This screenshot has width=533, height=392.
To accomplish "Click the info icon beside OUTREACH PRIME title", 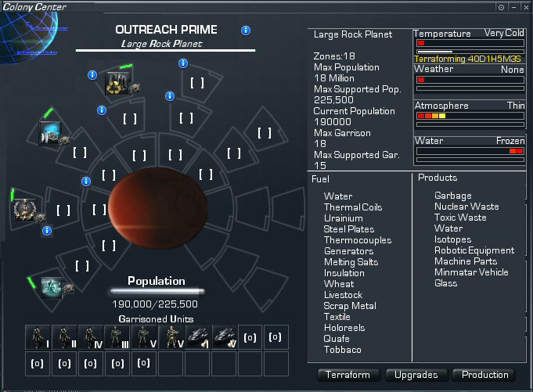I will (246, 31).
